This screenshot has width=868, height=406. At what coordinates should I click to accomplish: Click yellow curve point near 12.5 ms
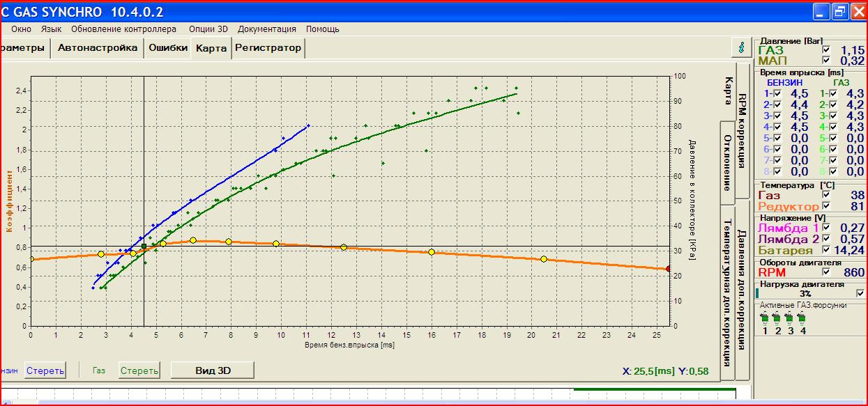tap(344, 247)
